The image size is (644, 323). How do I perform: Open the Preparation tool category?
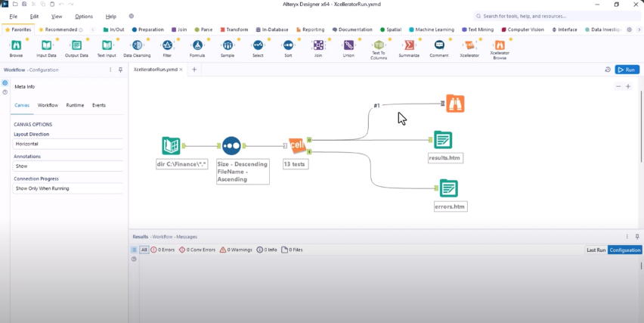coord(148,30)
